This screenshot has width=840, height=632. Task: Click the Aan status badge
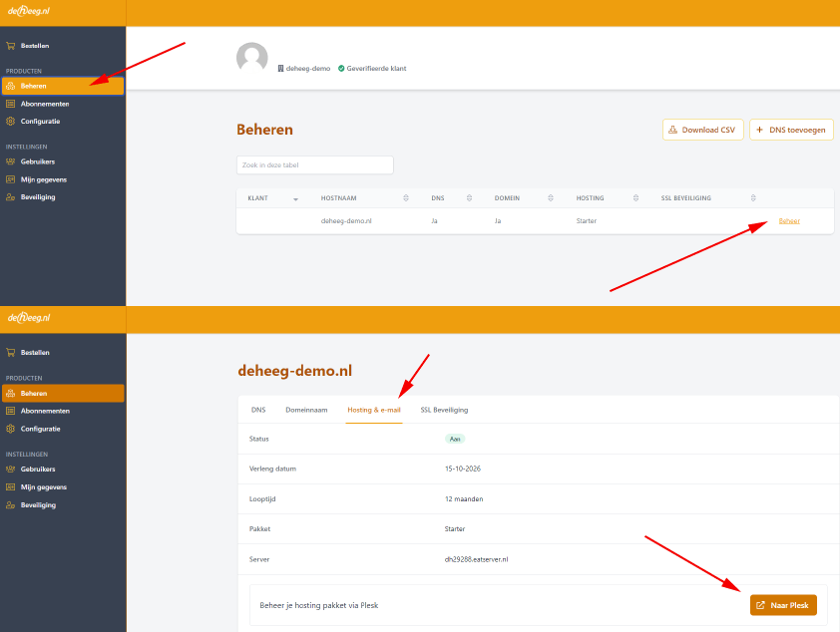tap(455, 439)
